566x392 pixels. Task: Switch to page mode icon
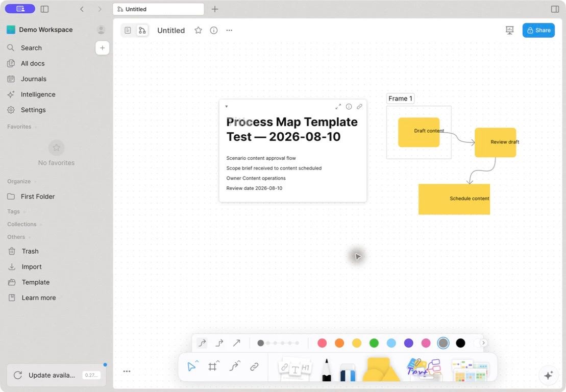[x=128, y=30]
